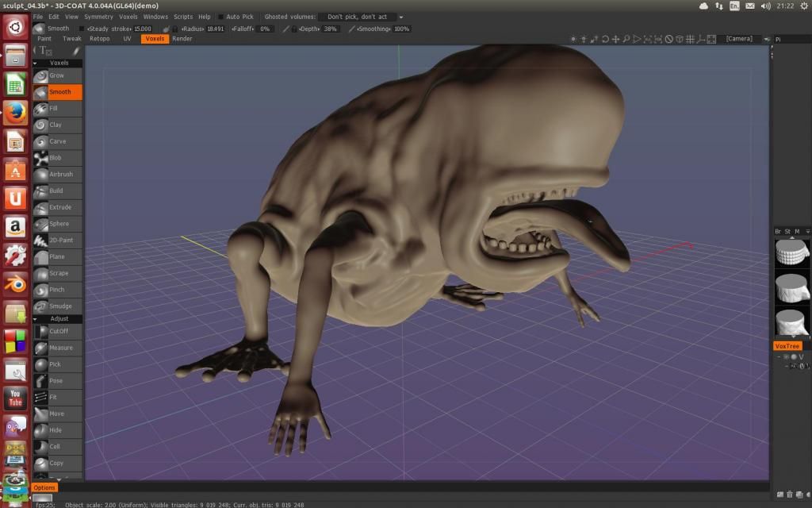Click the rotate camera icon in viewport toolbar
Screen dimensions: 812x508
pyautogui.click(x=605, y=39)
